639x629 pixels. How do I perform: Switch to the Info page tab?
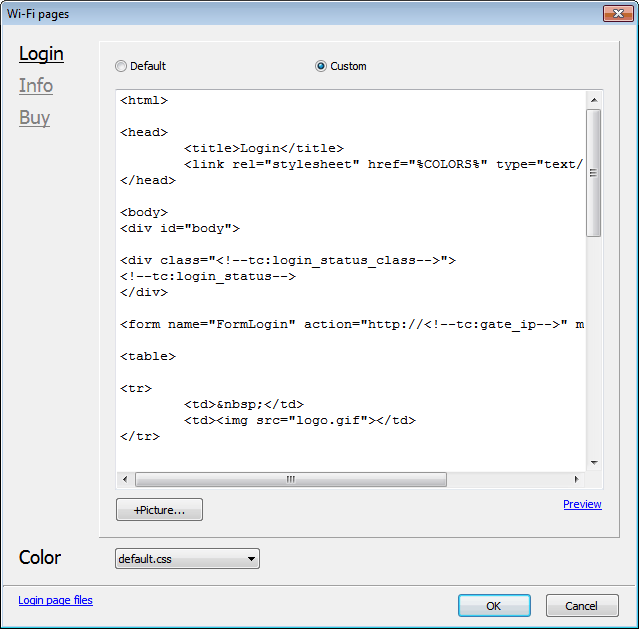pyautogui.click(x=36, y=86)
